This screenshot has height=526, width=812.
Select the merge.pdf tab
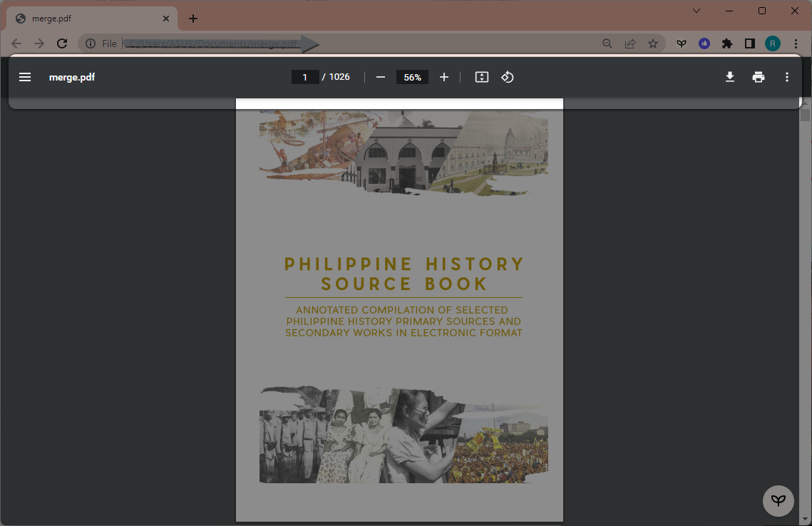coord(86,19)
